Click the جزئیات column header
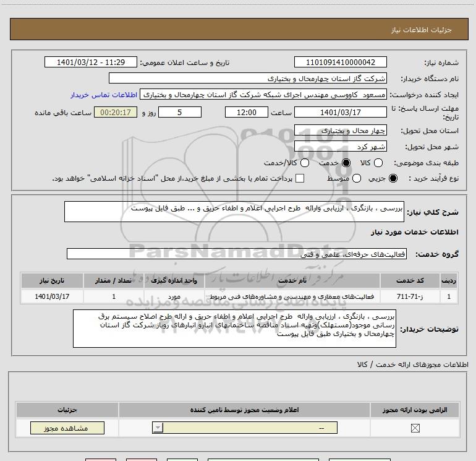The width and height of the screenshot is (476, 461). click(x=67, y=410)
